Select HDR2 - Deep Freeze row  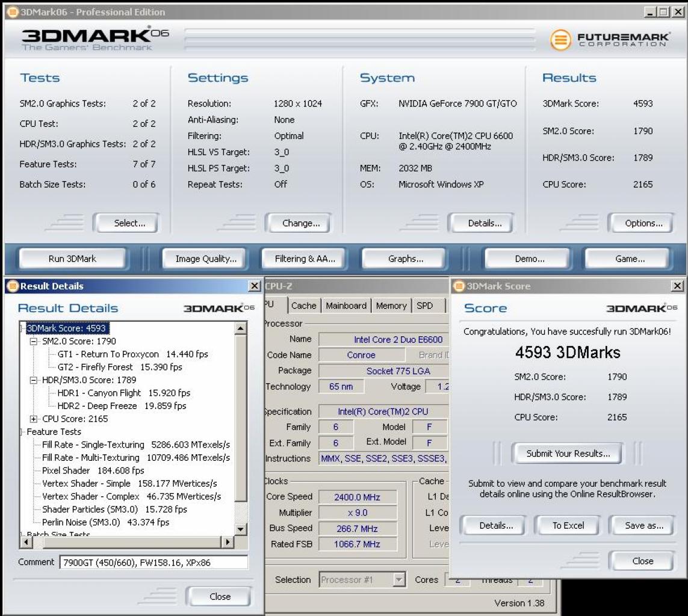point(122,406)
